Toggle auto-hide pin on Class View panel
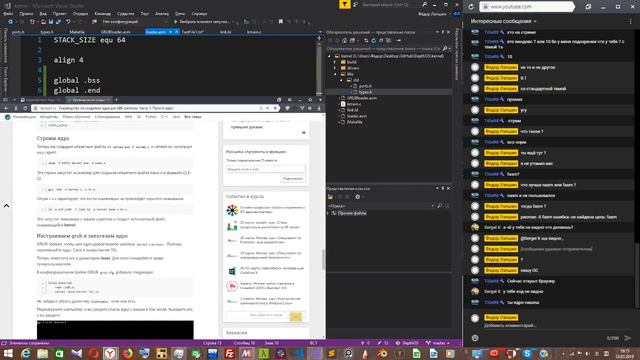 click(x=443, y=188)
